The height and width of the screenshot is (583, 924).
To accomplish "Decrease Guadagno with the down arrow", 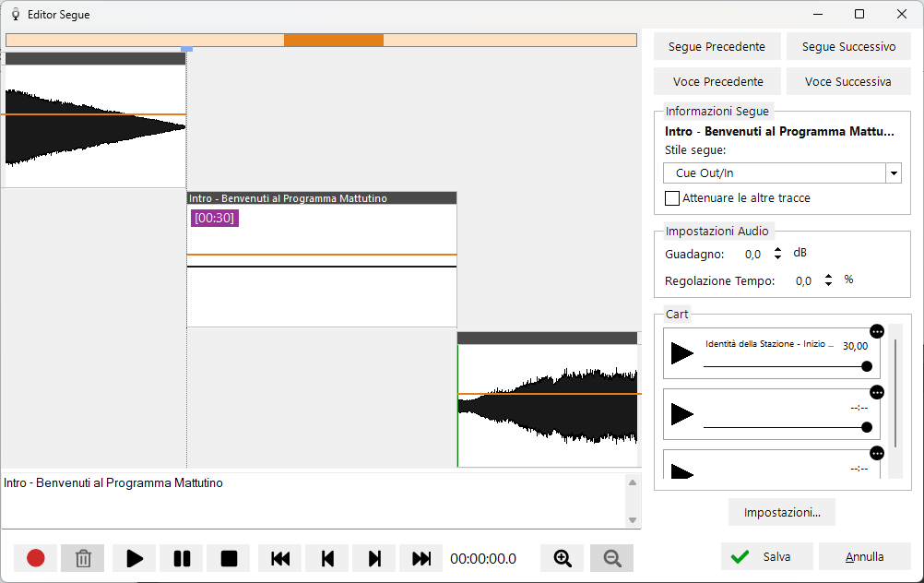I will pyautogui.click(x=778, y=257).
